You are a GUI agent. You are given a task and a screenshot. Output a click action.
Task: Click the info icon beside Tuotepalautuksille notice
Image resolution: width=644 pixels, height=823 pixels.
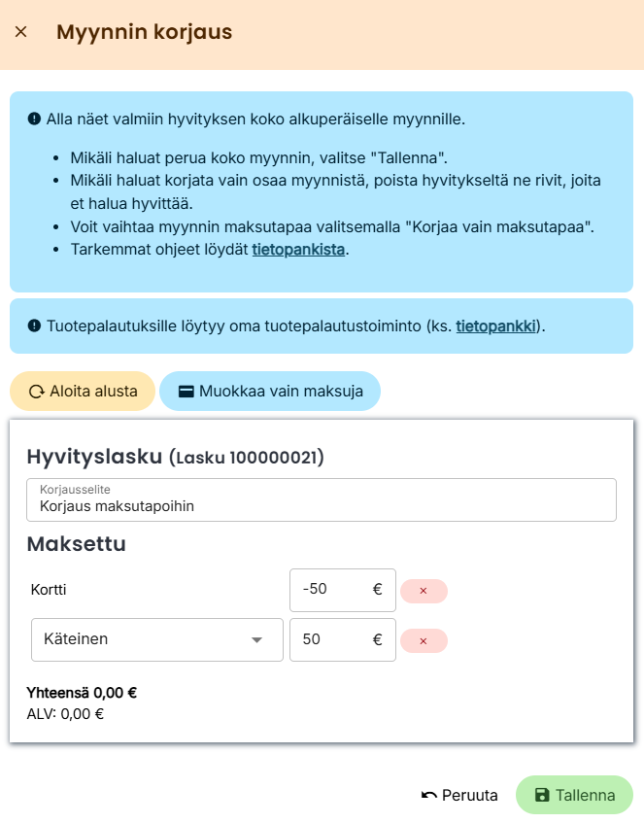click(35, 326)
